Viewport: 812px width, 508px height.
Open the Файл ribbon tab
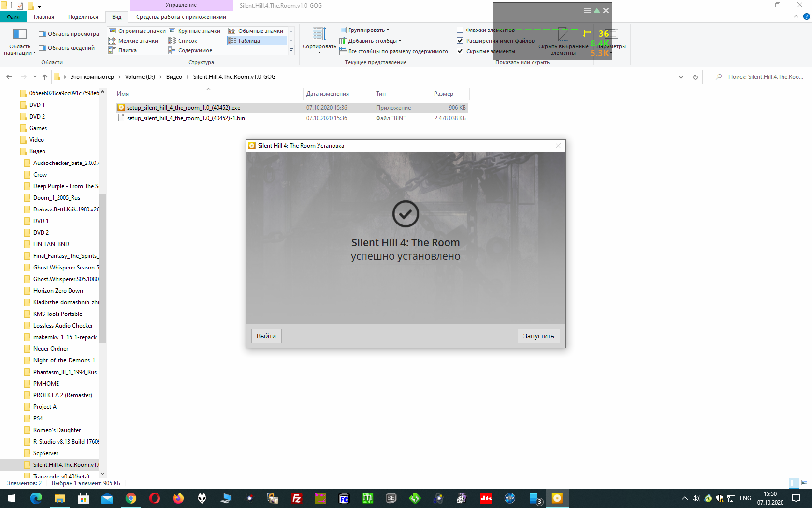pyautogui.click(x=14, y=17)
